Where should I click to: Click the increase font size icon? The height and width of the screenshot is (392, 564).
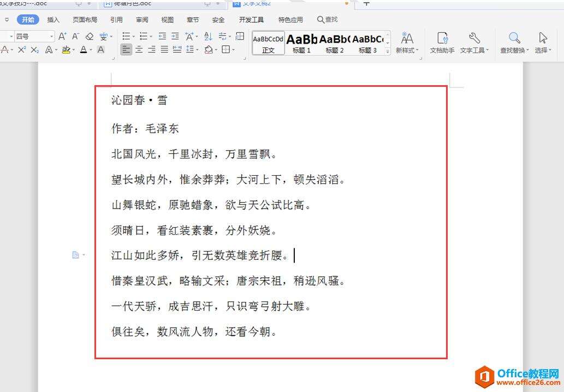click(62, 37)
